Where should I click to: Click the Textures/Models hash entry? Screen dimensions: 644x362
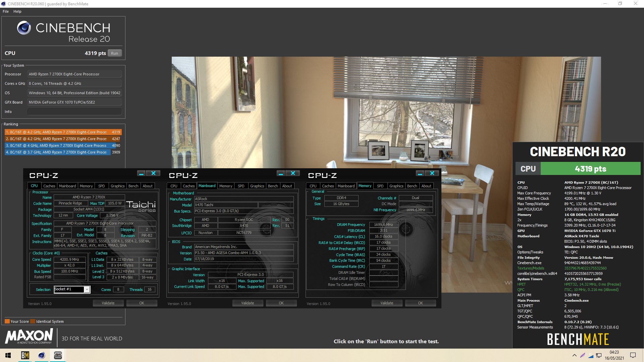562,268
